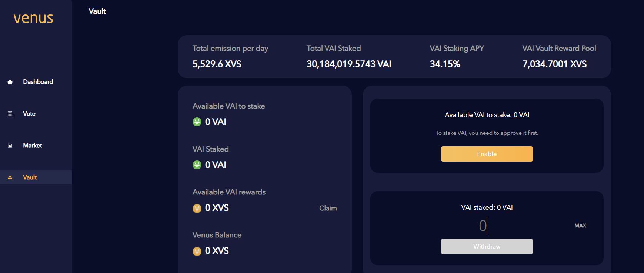Image resolution: width=644 pixels, height=273 pixels.
Task: Click the 30,184,019.5743 VAI staked total
Action: [x=349, y=64]
